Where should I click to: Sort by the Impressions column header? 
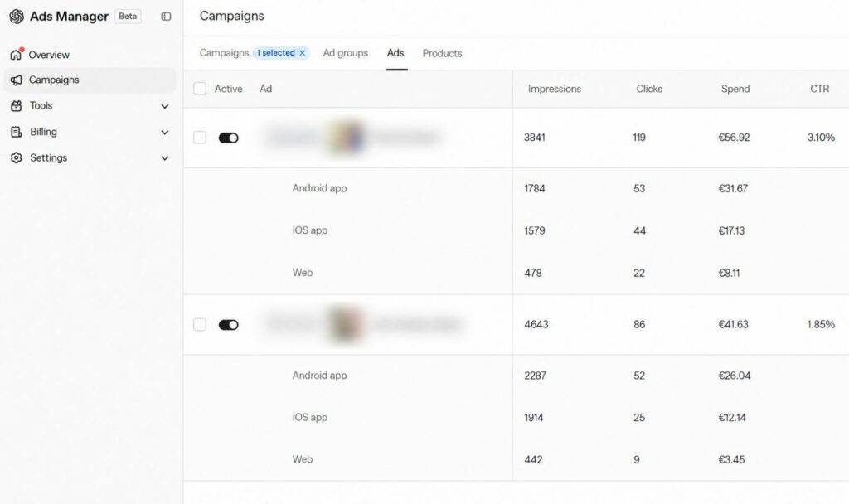pos(555,89)
